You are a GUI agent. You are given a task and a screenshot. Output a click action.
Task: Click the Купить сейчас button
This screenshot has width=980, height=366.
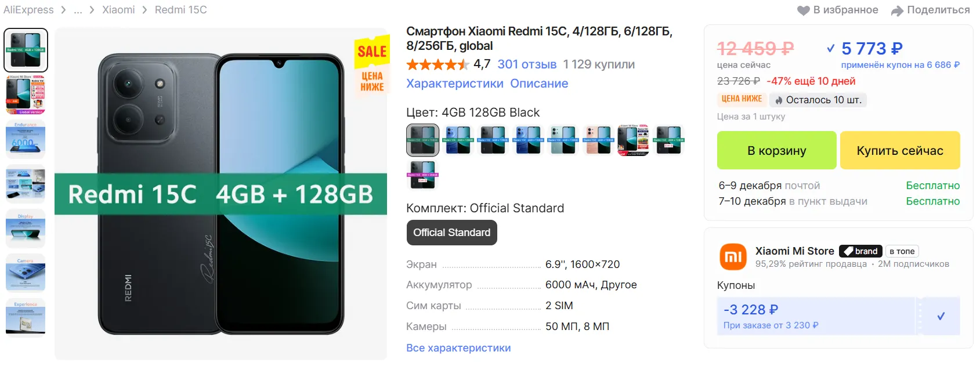pyautogui.click(x=900, y=150)
